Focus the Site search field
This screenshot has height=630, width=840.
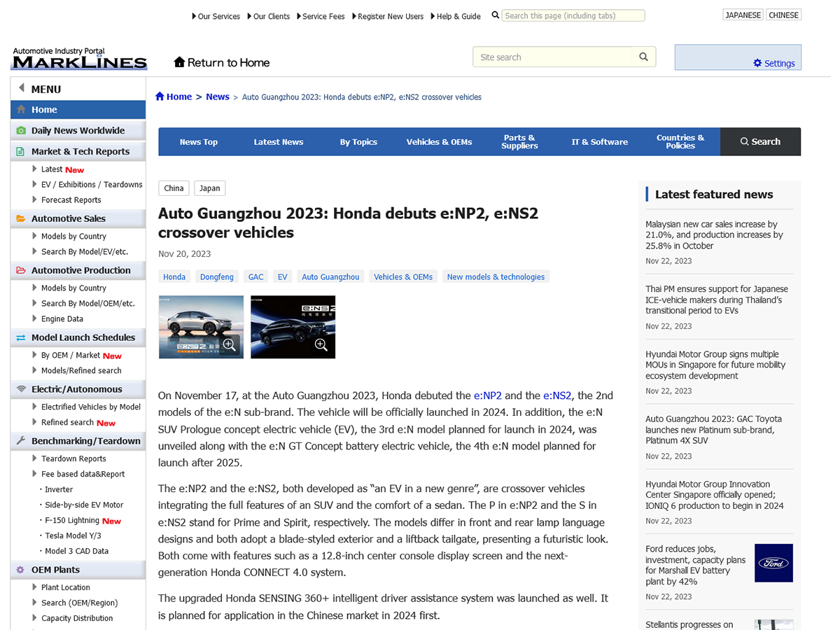coord(553,57)
